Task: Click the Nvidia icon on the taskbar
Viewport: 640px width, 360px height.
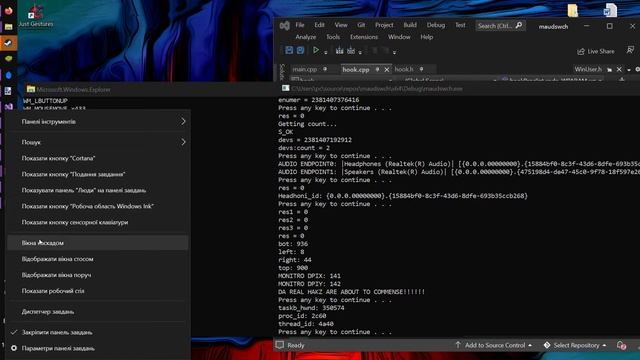Action: pyautogui.click(x=8, y=59)
